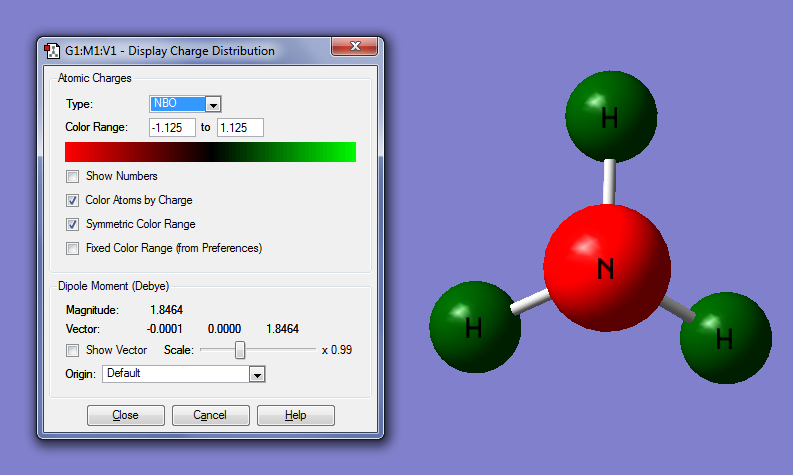Viewport: 793px width, 475px height.
Task: Select the lower-left hydrogen atom
Action: (475, 327)
